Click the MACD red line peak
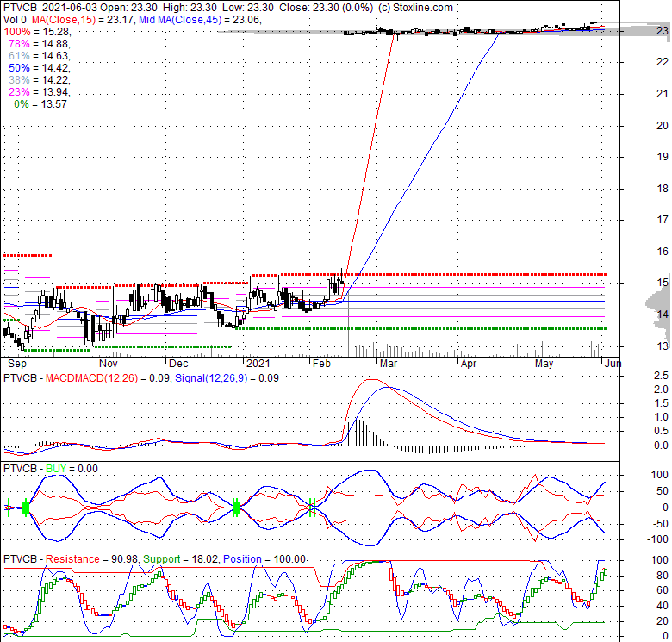The width and height of the screenshot is (672, 642). [371, 380]
